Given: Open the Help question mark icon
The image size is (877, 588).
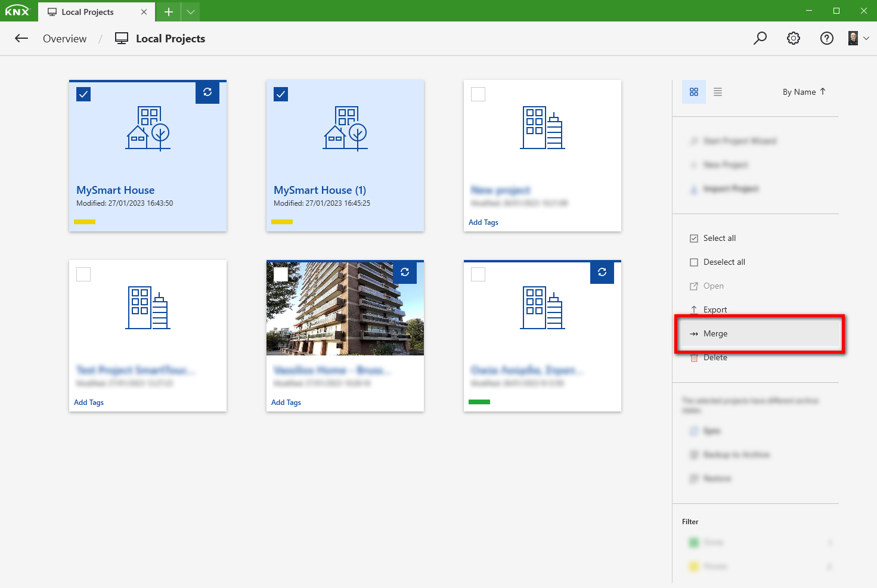Looking at the screenshot, I should 826,38.
